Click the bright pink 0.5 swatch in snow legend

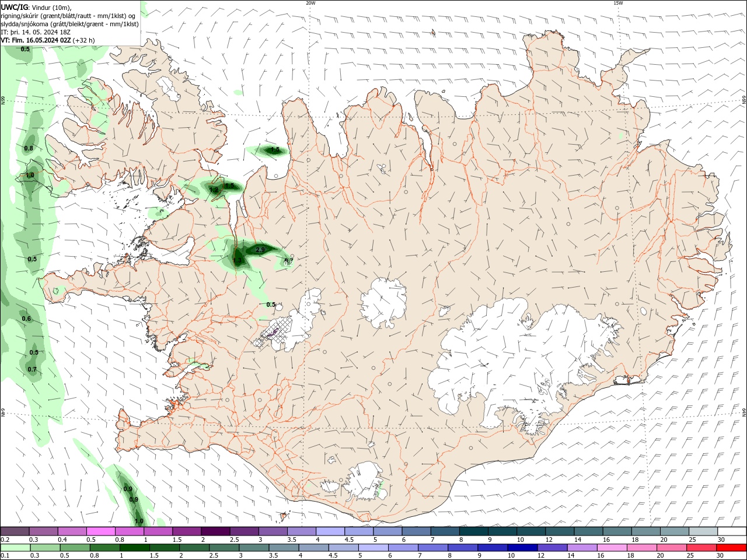(100, 531)
